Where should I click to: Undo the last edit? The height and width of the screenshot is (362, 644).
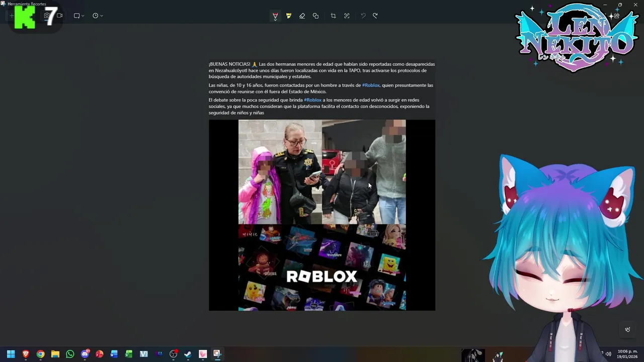(x=363, y=16)
